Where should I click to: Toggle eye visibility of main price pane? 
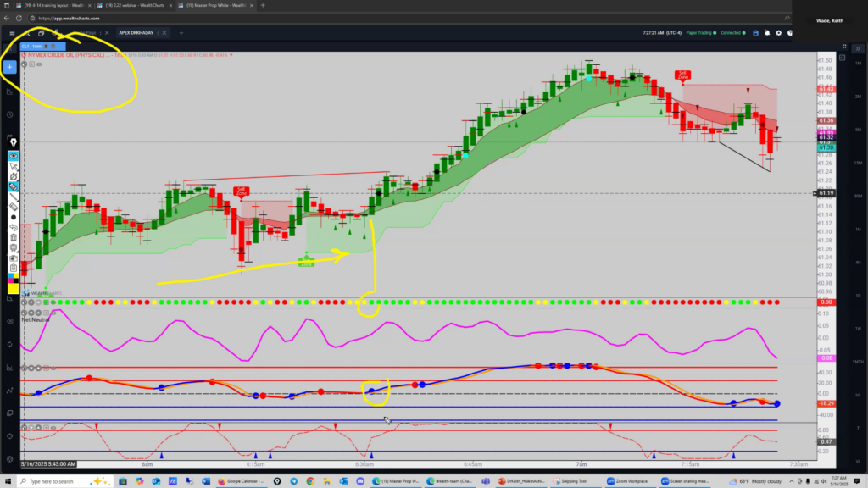[x=39, y=64]
